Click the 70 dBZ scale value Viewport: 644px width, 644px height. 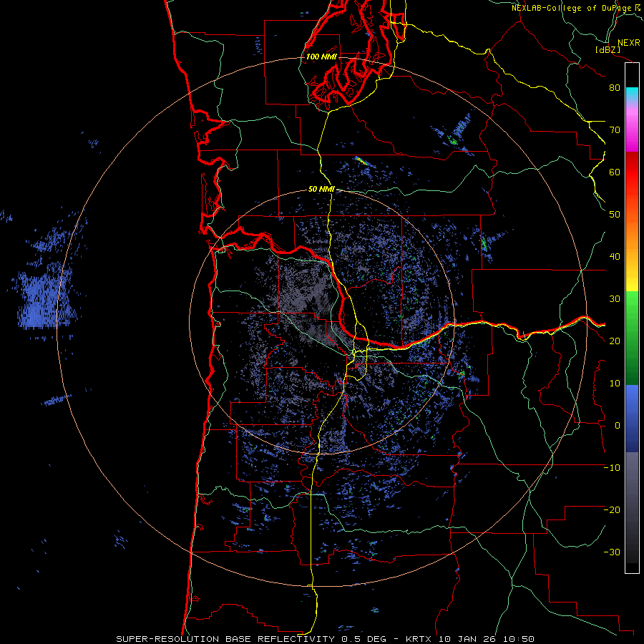coord(615,130)
